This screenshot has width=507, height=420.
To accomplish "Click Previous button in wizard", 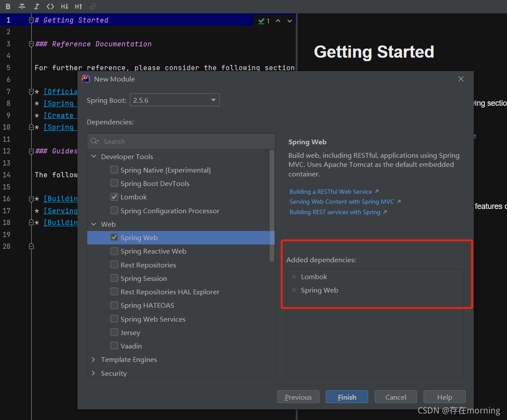I will pyautogui.click(x=298, y=397).
